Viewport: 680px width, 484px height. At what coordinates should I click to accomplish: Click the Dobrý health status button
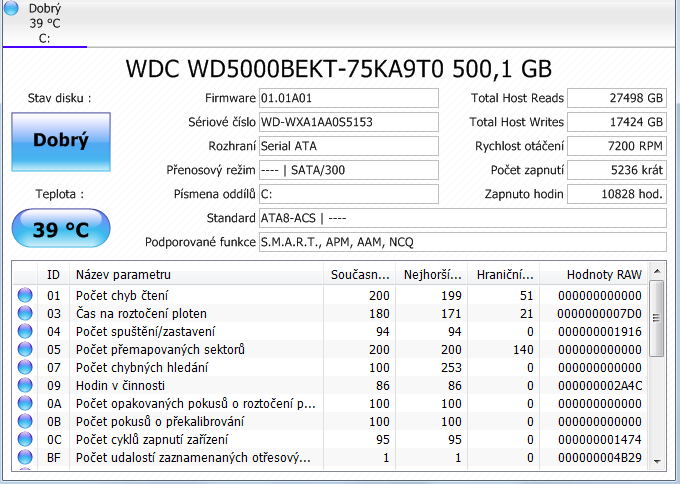point(61,140)
